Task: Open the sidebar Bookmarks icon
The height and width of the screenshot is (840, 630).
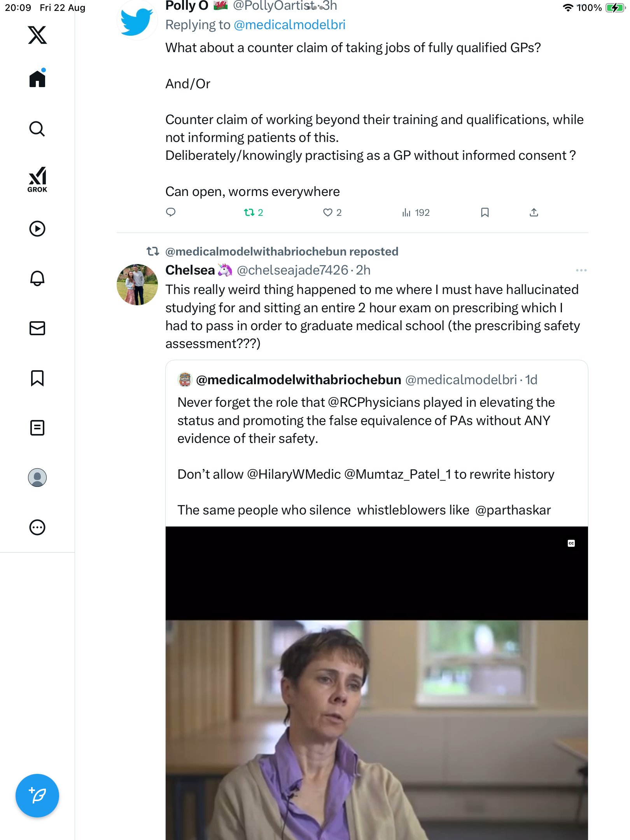Action: coord(37,378)
